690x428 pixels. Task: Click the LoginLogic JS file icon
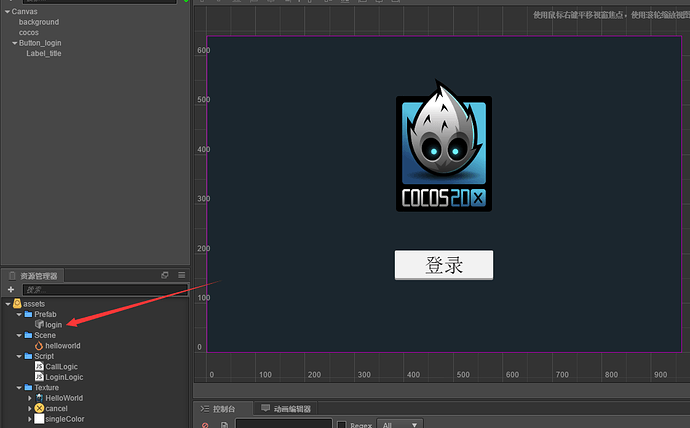tap(39, 377)
